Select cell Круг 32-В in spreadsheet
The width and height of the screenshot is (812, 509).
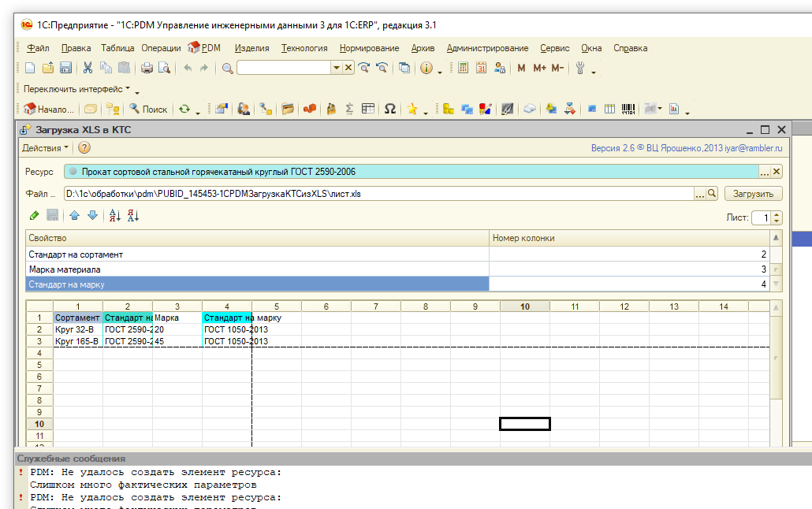[78, 329]
